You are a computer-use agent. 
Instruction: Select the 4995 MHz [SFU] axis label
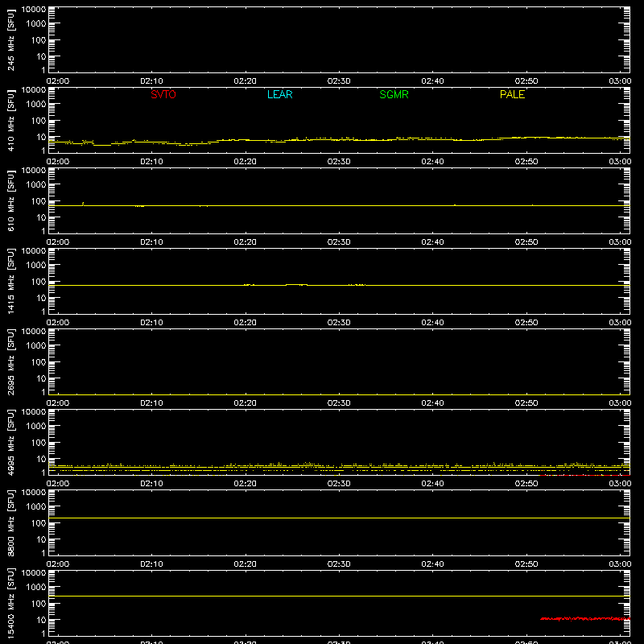(10, 443)
